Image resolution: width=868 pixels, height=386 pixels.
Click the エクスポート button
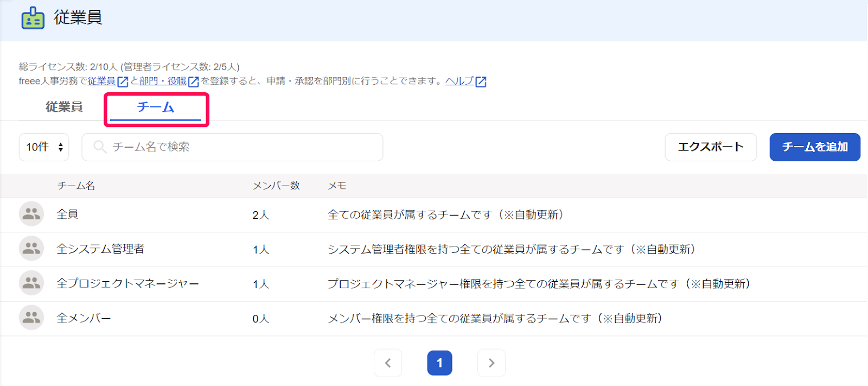point(711,147)
